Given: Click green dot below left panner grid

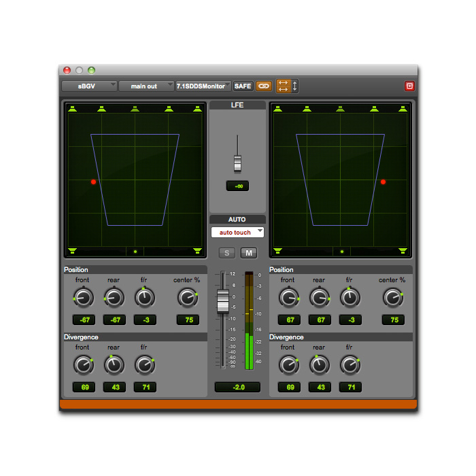Looking at the screenshot, I should (135, 252).
